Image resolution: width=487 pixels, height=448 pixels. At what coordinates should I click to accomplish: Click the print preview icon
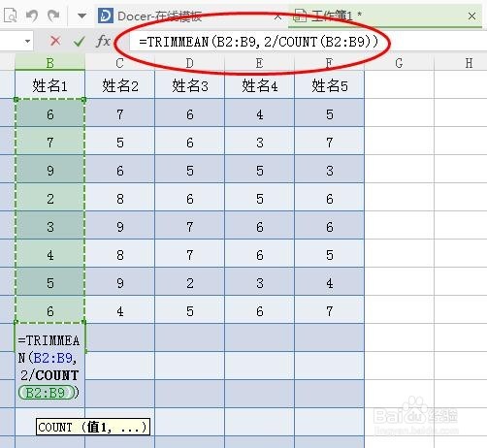(10, 15)
